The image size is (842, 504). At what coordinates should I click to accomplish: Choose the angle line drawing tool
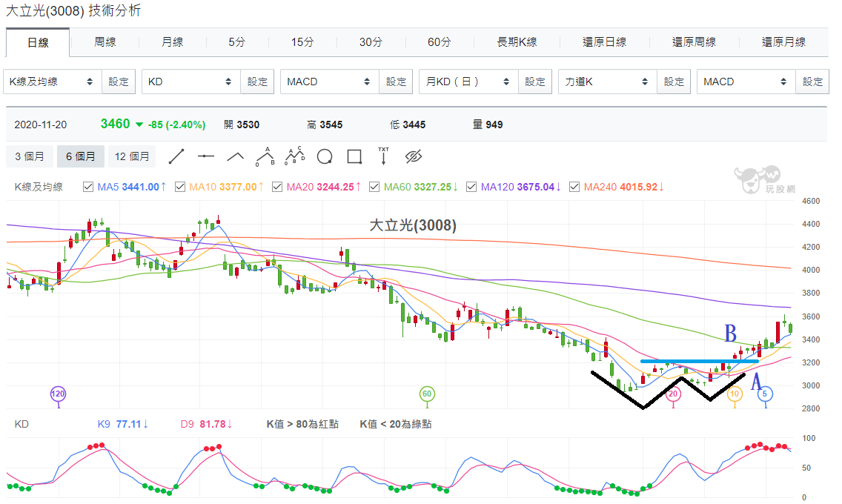[x=235, y=156]
